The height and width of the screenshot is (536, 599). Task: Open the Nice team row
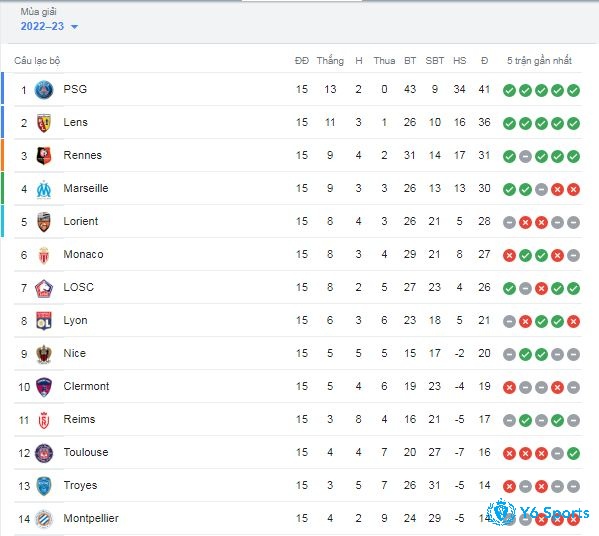298,353
